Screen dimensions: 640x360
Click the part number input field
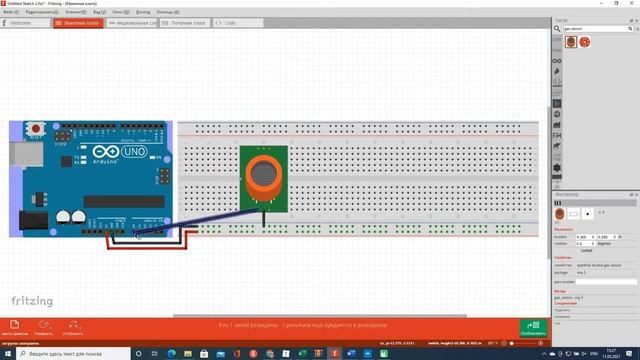606,282
